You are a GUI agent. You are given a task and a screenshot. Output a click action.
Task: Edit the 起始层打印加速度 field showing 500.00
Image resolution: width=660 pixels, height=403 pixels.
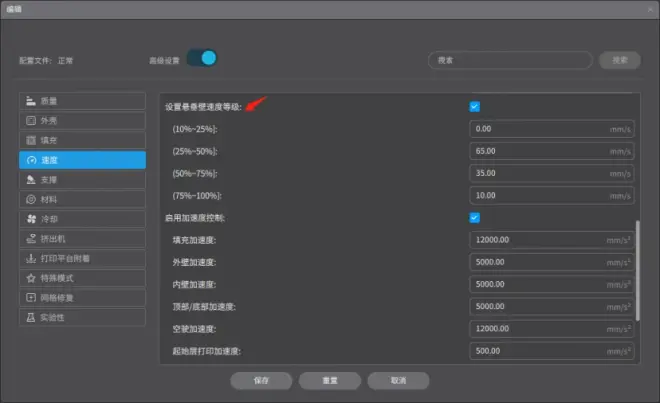click(551, 351)
